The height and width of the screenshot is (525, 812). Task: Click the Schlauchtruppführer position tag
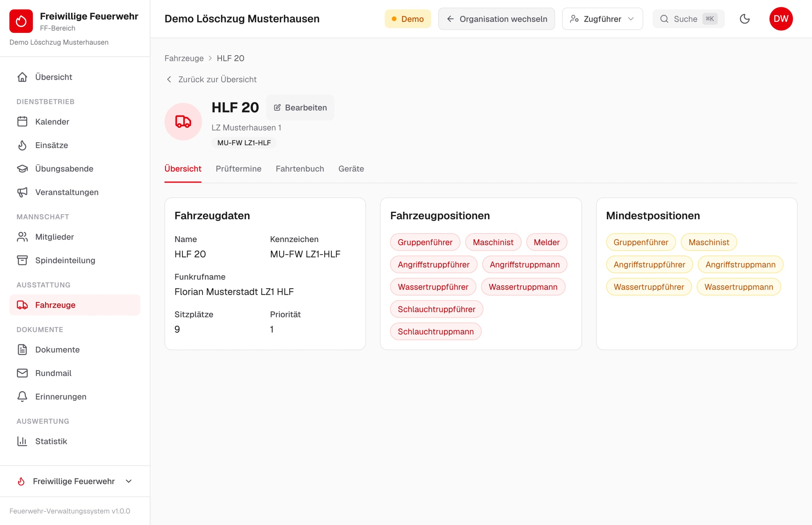tap(437, 309)
